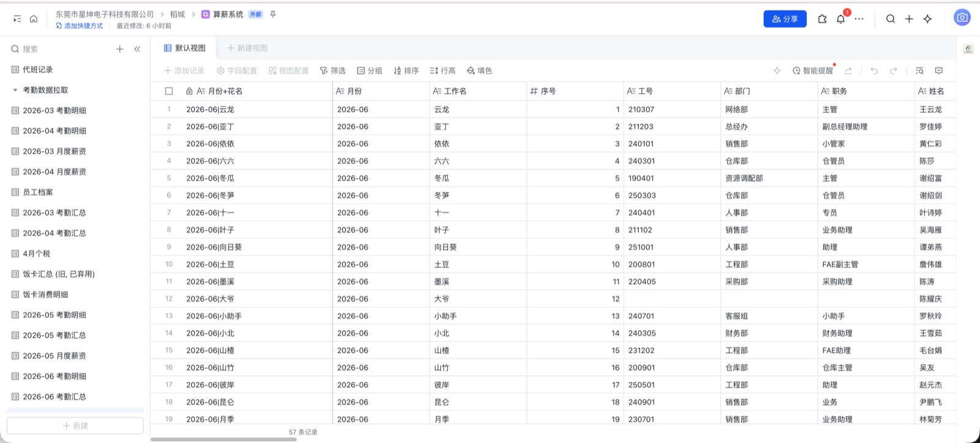Open the 填色 fill color picker
Image resolution: width=980 pixels, height=443 pixels.
tap(480, 71)
